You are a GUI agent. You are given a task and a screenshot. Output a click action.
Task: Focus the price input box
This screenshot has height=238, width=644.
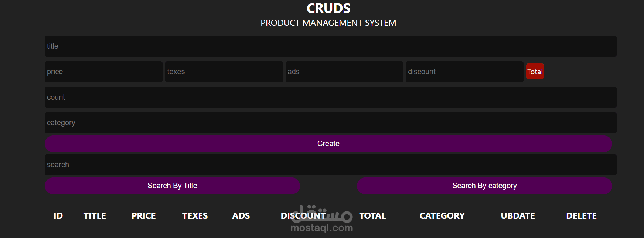pyautogui.click(x=103, y=72)
